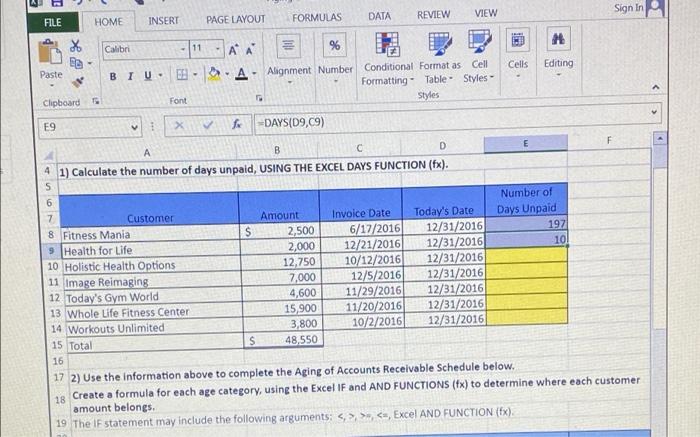Open the FILE tab

(x=53, y=23)
